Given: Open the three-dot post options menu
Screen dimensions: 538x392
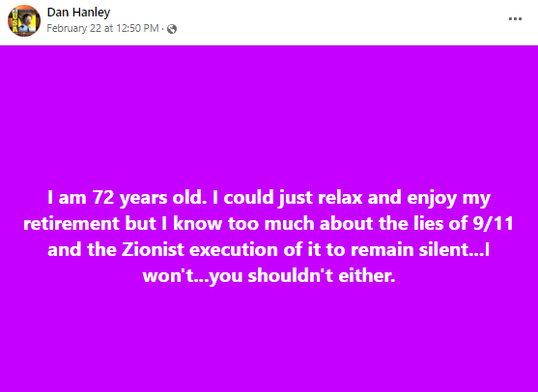Looking at the screenshot, I should (x=515, y=19).
